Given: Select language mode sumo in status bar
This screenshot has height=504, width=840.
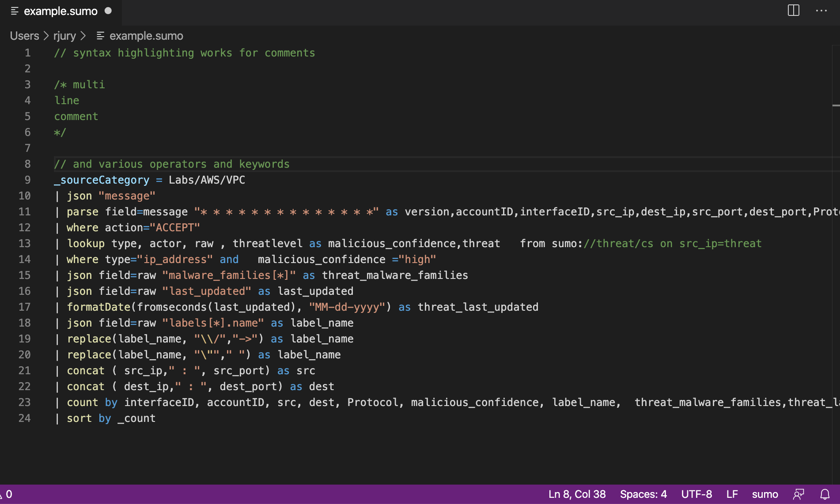Looking at the screenshot, I should 765,494.
